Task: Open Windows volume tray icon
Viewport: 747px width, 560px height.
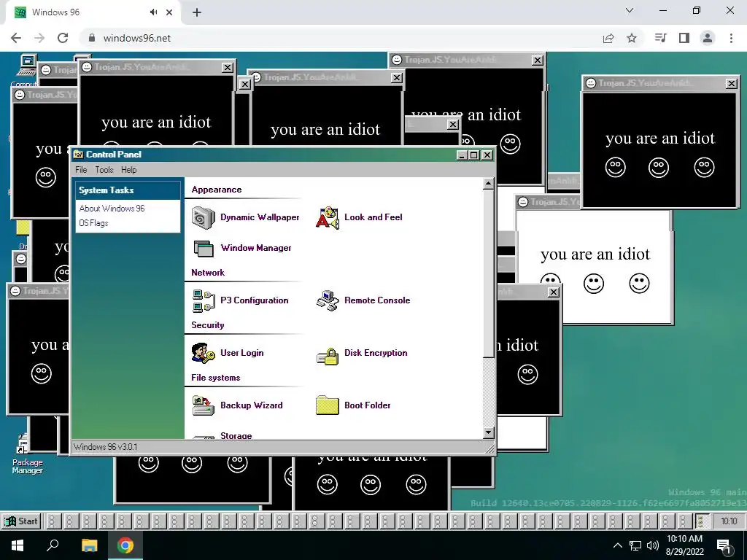Action: pyautogui.click(x=653, y=545)
